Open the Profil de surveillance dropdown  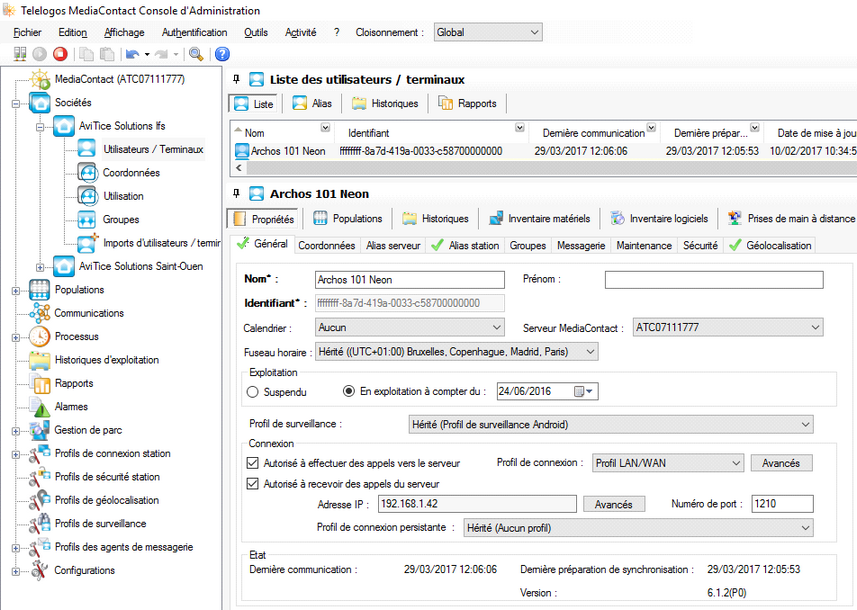tap(611, 424)
